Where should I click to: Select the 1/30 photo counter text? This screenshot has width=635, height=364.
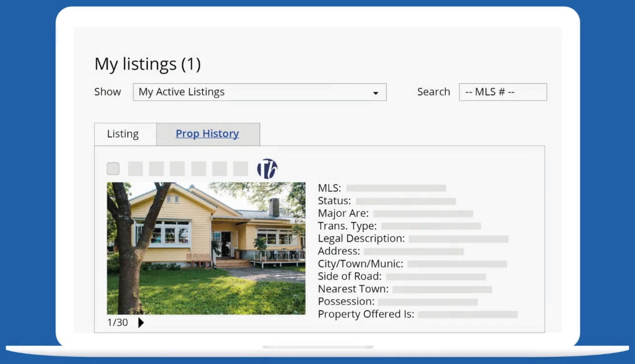tap(118, 322)
